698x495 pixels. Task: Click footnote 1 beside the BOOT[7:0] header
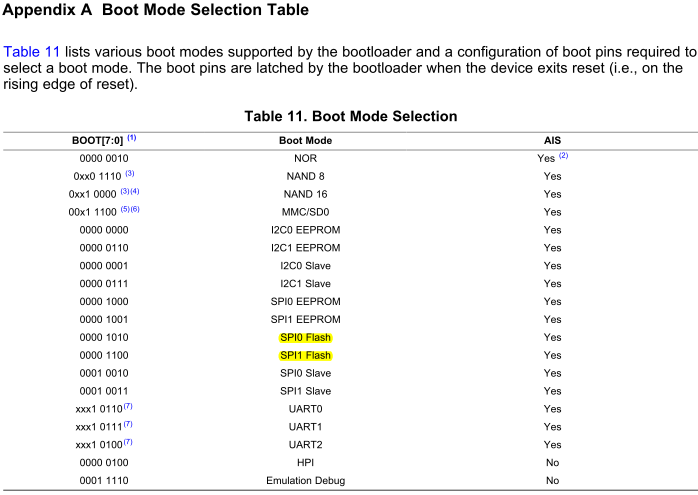pos(132,138)
